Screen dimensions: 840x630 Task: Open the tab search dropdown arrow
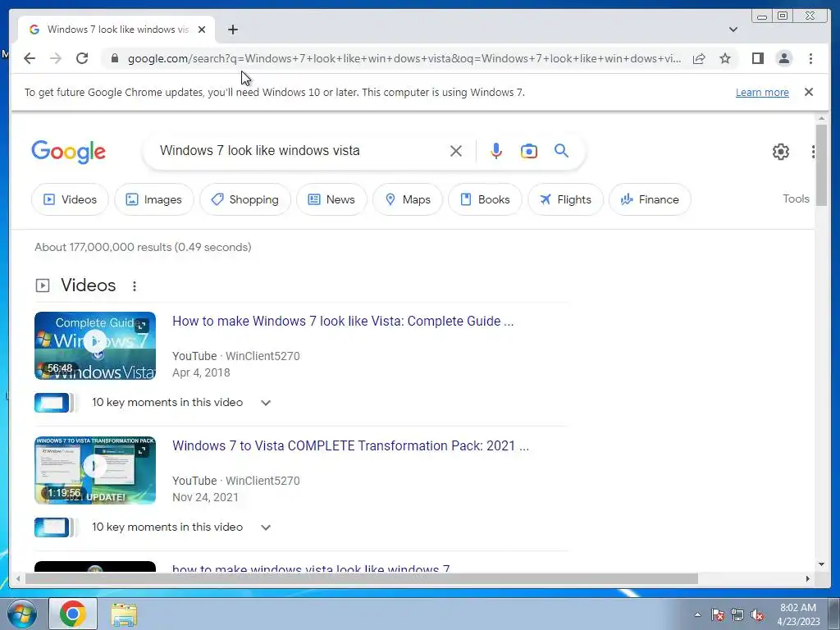pos(733,30)
